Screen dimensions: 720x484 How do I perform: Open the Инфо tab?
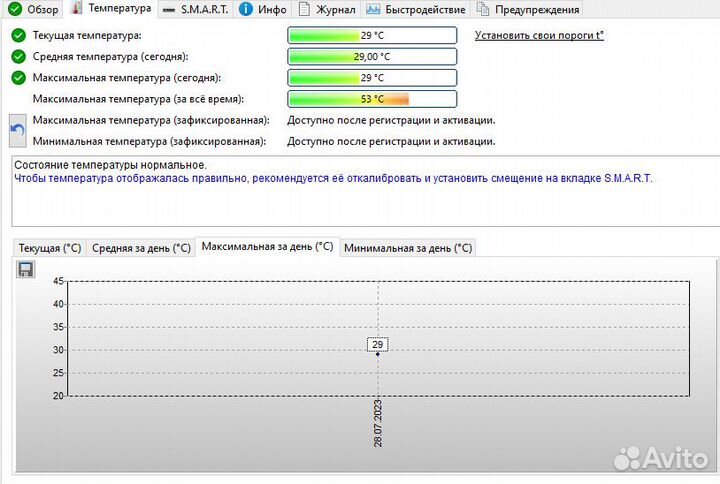tap(263, 9)
